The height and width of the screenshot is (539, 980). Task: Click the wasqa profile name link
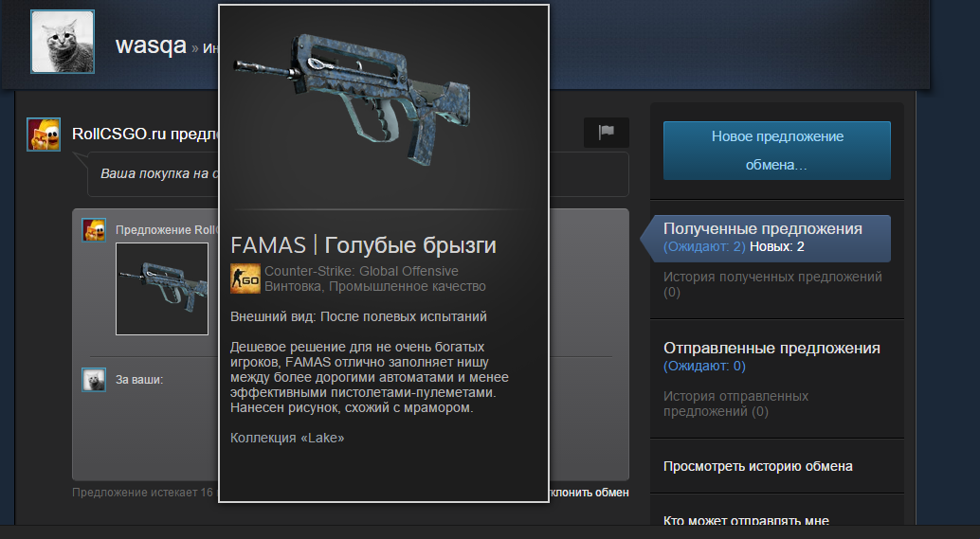pos(151,45)
